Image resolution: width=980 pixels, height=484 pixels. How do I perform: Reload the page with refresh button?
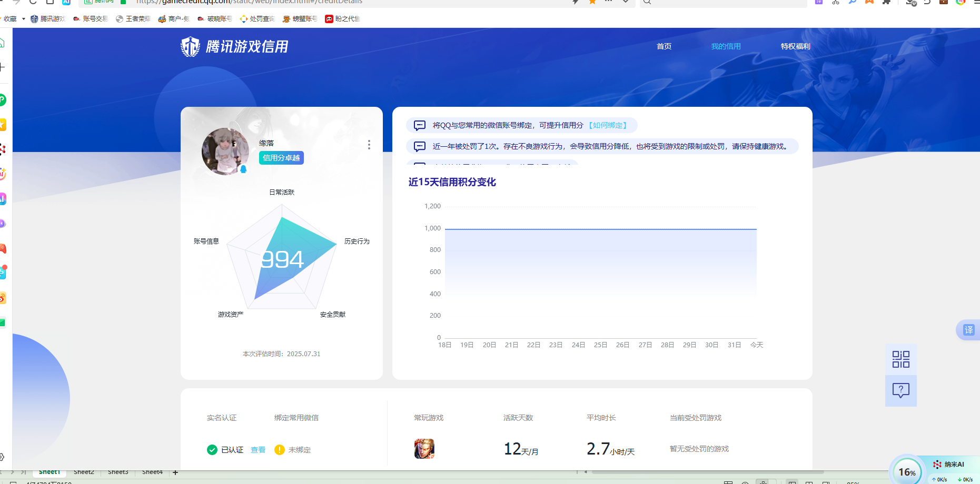click(33, 2)
